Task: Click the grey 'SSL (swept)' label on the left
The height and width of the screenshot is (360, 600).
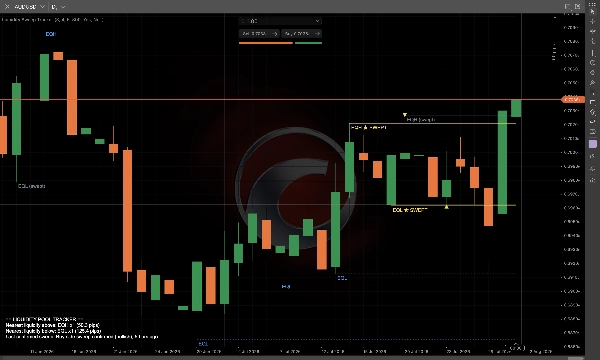Action: click(32, 186)
